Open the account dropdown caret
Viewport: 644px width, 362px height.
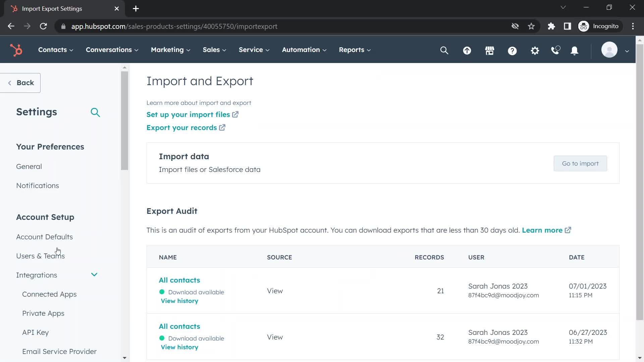pyautogui.click(x=627, y=51)
